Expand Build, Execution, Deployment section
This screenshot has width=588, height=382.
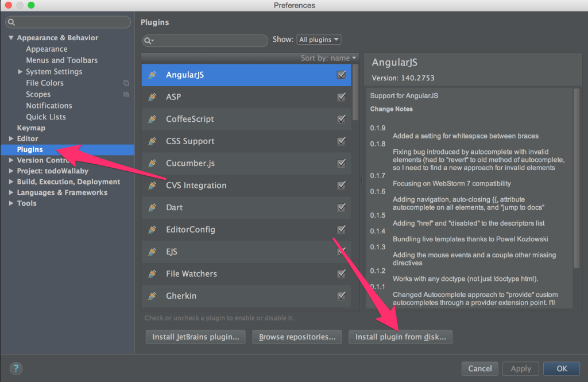coord(11,182)
